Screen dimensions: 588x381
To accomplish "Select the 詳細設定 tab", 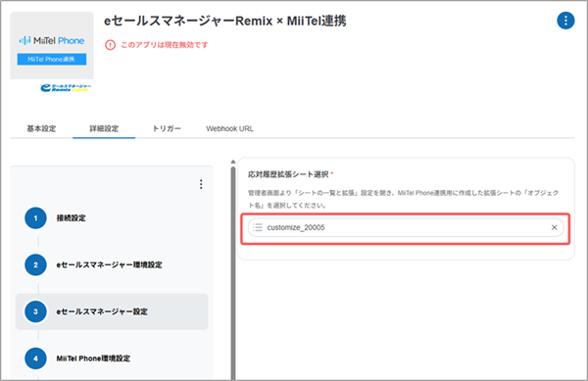I will pos(104,128).
